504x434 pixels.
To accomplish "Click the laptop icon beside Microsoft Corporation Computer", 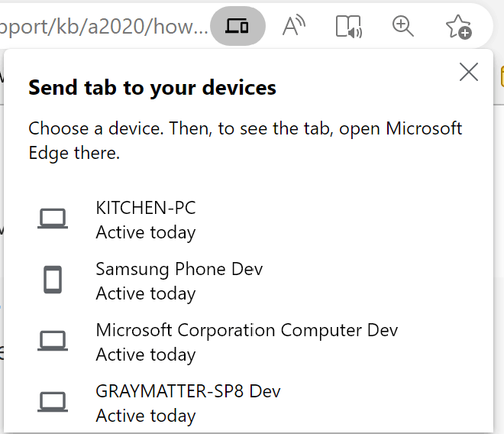I will click(x=53, y=341).
